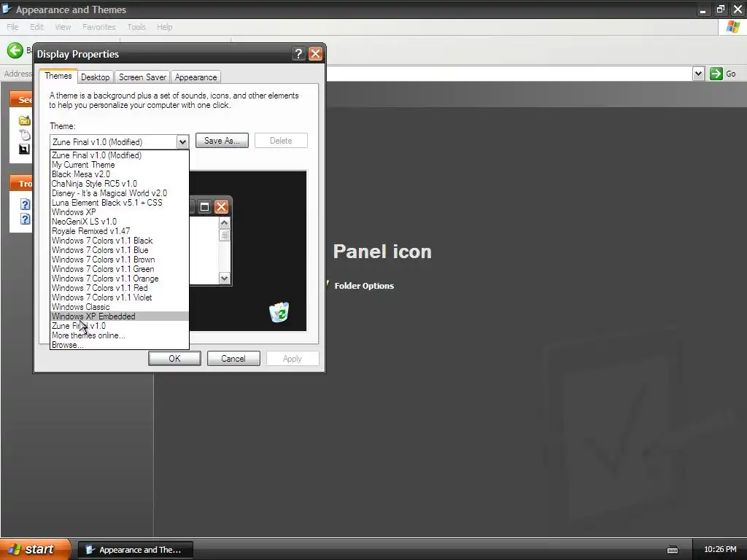The image size is (747, 560).
Task: Click the OK button
Action: pyautogui.click(x=174, y=359)
